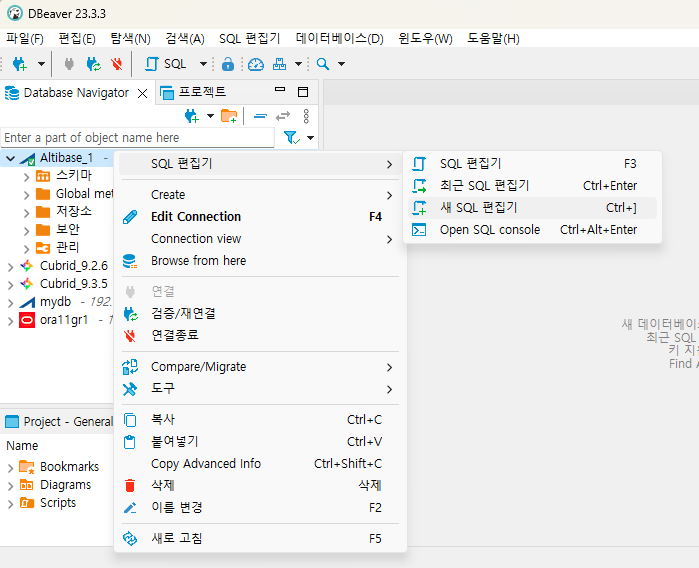Click the blue padlock icon in the toolbar
The image size is (699, 568).
228,64
